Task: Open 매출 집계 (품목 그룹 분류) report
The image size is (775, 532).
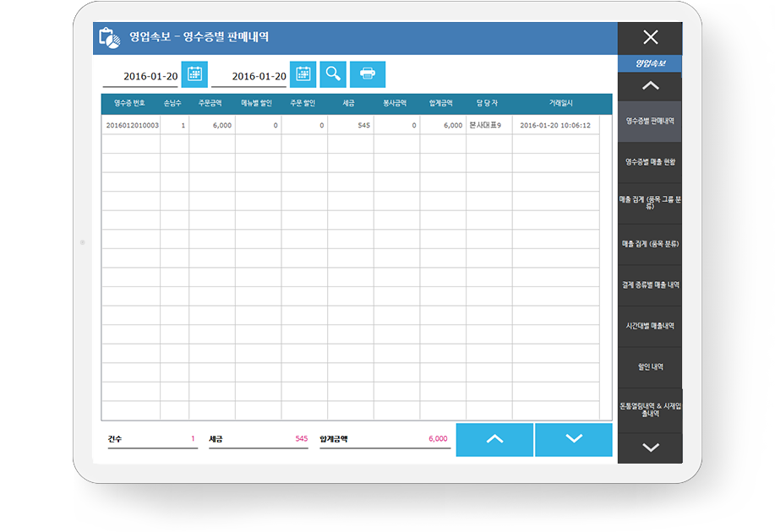Action: pyautogui.click(x=650, y=203)
